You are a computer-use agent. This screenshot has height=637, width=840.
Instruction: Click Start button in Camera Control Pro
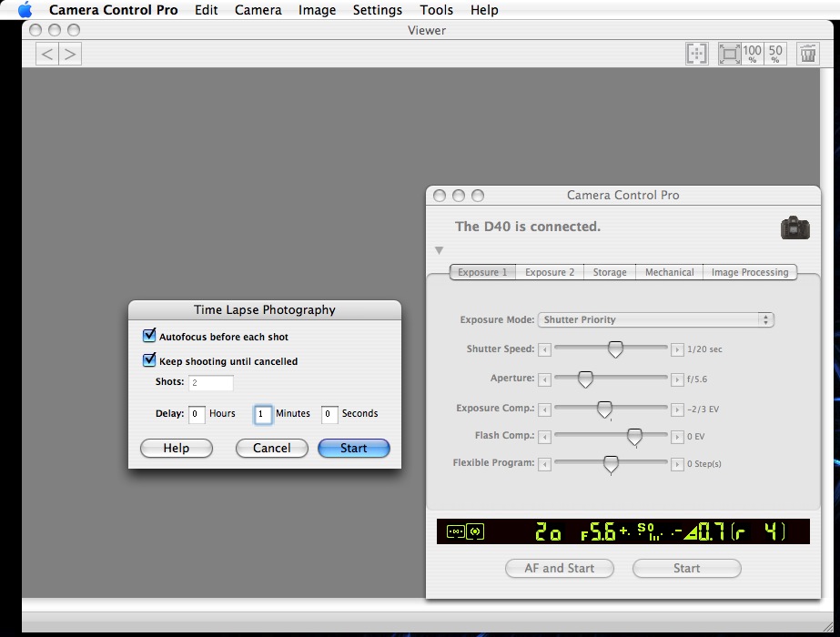[687, 569]
